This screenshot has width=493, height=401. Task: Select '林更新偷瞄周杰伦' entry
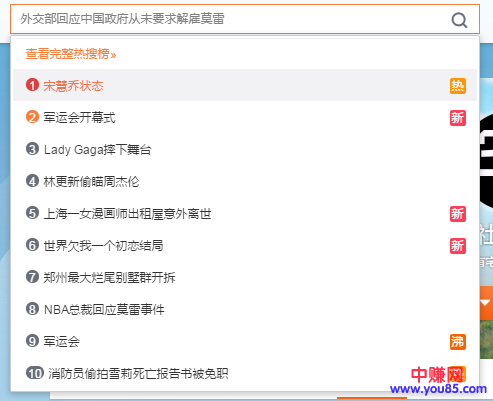[245, 181]
